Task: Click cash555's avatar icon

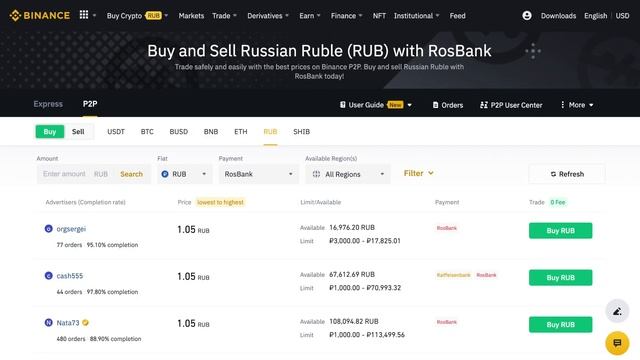Action: (x=49, y=276)
